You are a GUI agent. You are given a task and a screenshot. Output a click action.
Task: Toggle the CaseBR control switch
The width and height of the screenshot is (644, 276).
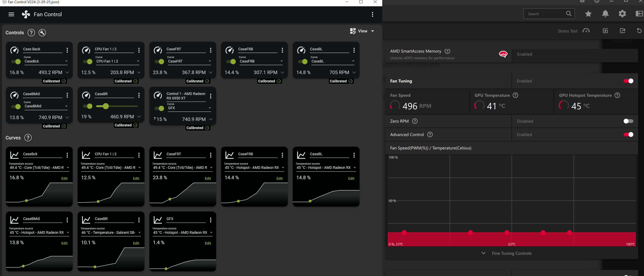pos(88,106)
